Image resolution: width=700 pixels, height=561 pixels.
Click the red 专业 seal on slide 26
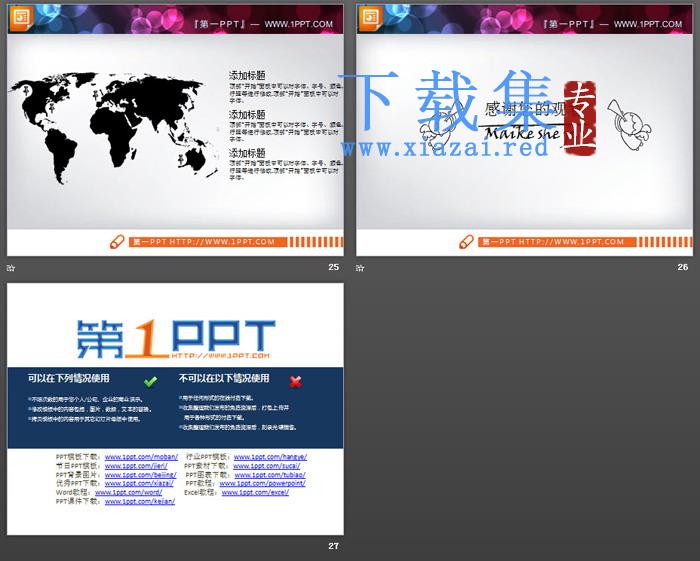tap(579, 118)
